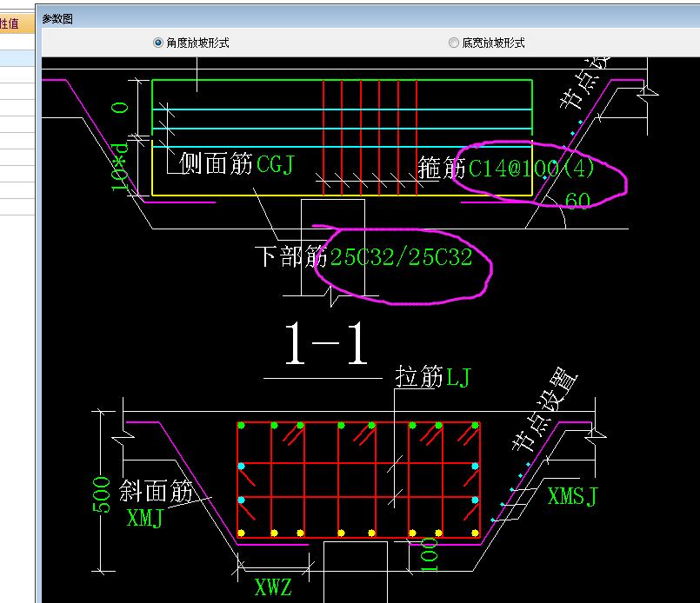Viewport: 700px width, 603px height.
Task: Click the green 0 dimension value
Action: click(120, 107)
